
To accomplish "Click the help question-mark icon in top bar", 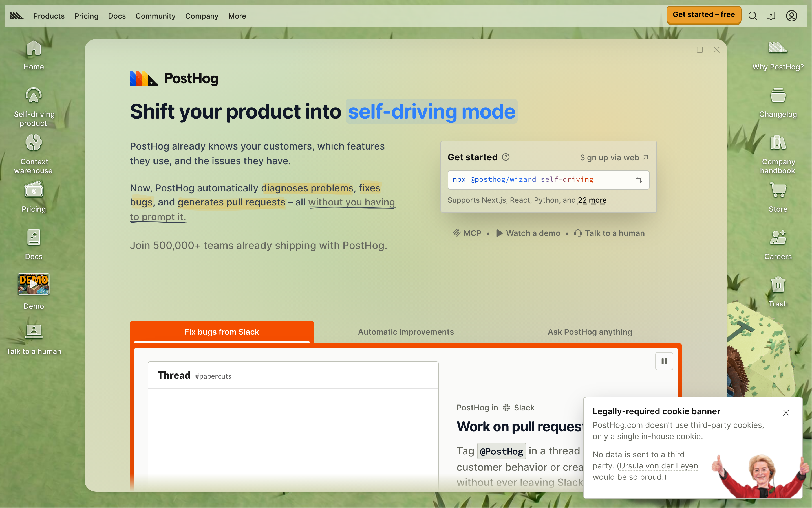I will point(771,16).
